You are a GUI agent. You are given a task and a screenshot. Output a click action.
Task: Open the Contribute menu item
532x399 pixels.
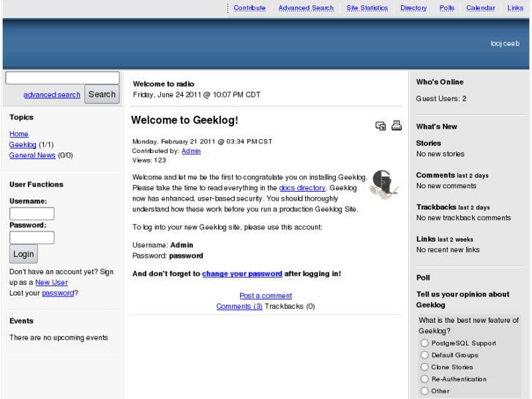click(x=250, y=8)
